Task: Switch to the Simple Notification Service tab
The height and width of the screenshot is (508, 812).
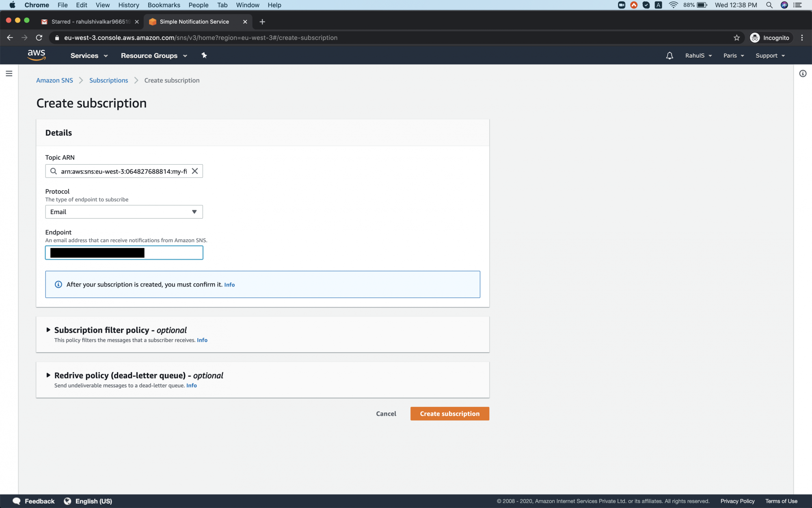Action: 194,22
